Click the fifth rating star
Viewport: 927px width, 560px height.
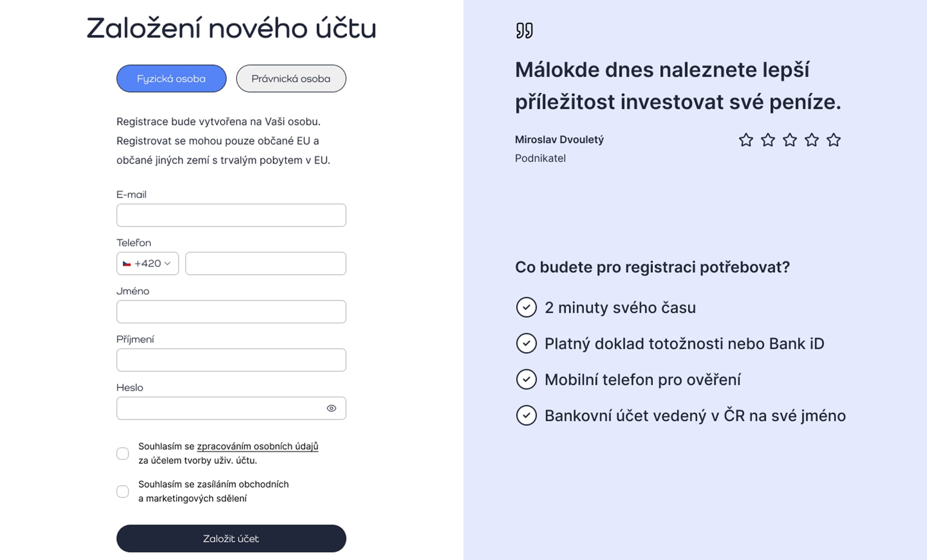833,140
